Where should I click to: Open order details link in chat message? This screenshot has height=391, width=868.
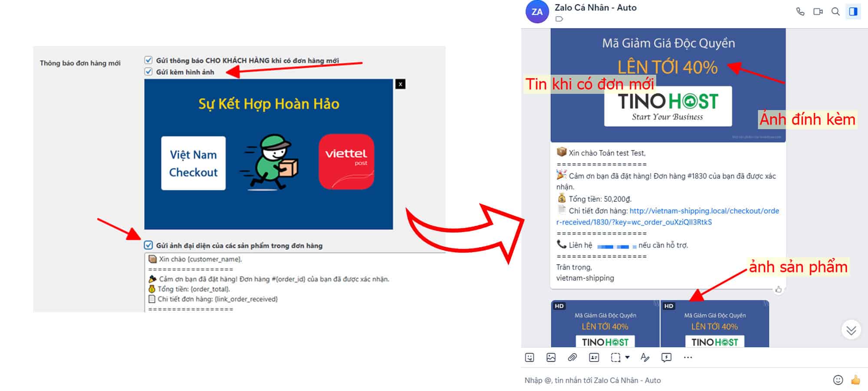point(667,216)
